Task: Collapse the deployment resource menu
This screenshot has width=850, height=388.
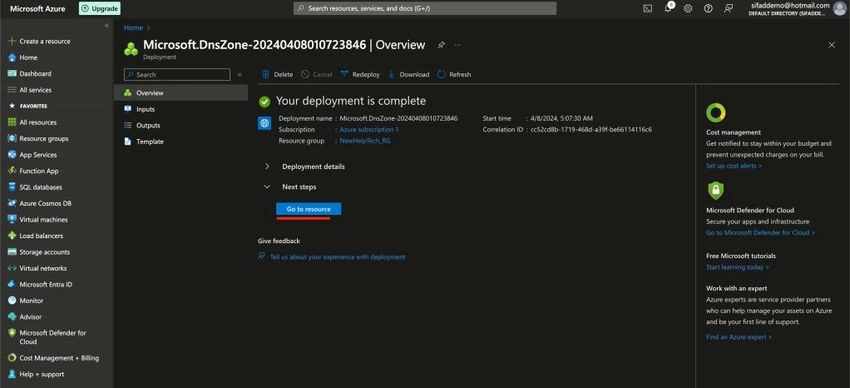Action: [x=240, y=75]
